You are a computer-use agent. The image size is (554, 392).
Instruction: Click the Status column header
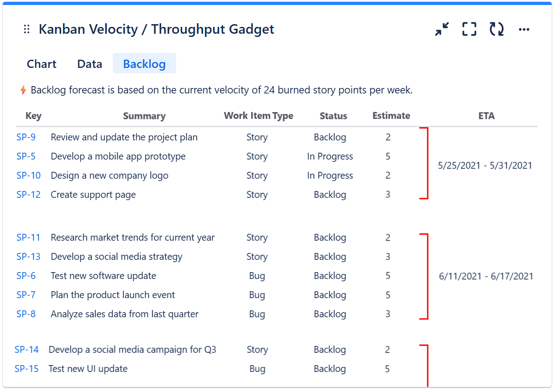(333, 116)
